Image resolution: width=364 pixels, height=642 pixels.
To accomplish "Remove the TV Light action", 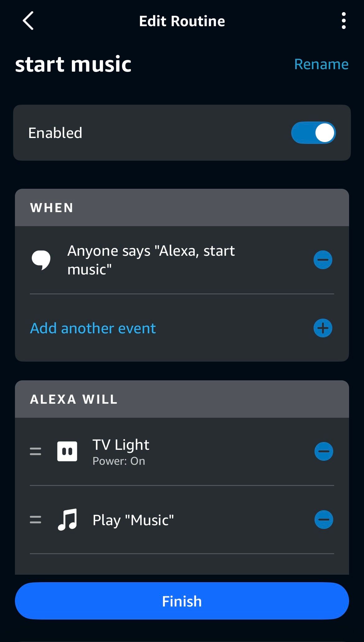I will click(324, 451).
